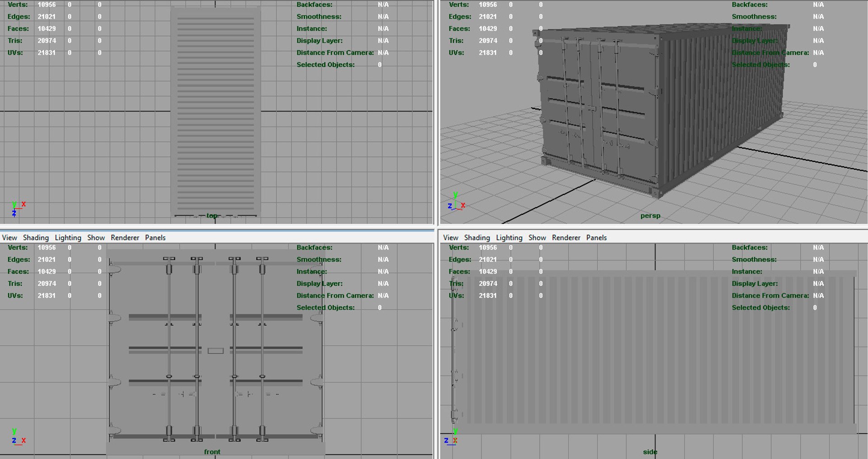The width and height of the screenshot is (868, 459).
Task: Open the Lighting menu in the front viewport
Action: tap(68, 237)
